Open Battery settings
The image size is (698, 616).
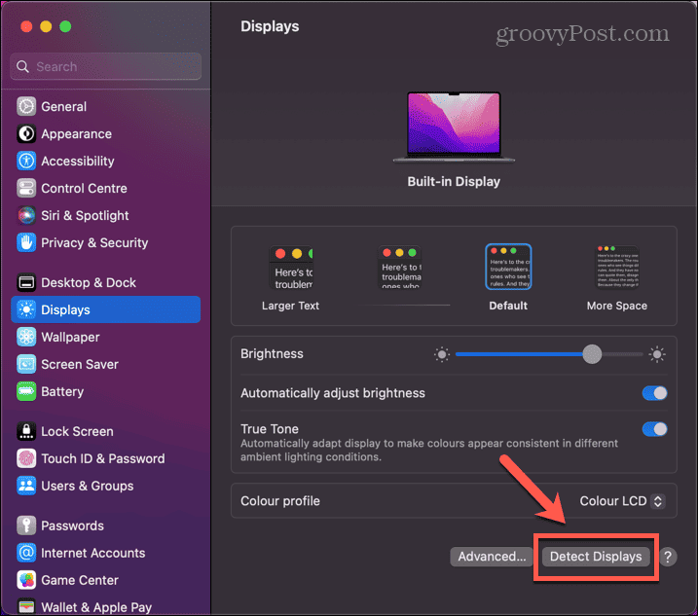coord(105,391)
